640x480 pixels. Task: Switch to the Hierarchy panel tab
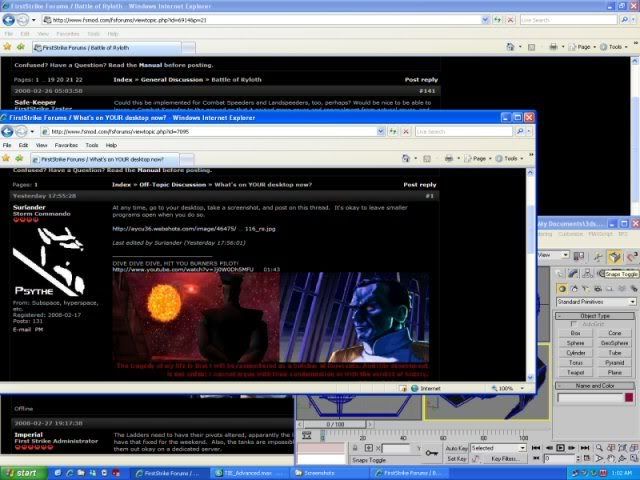point(587,273)
